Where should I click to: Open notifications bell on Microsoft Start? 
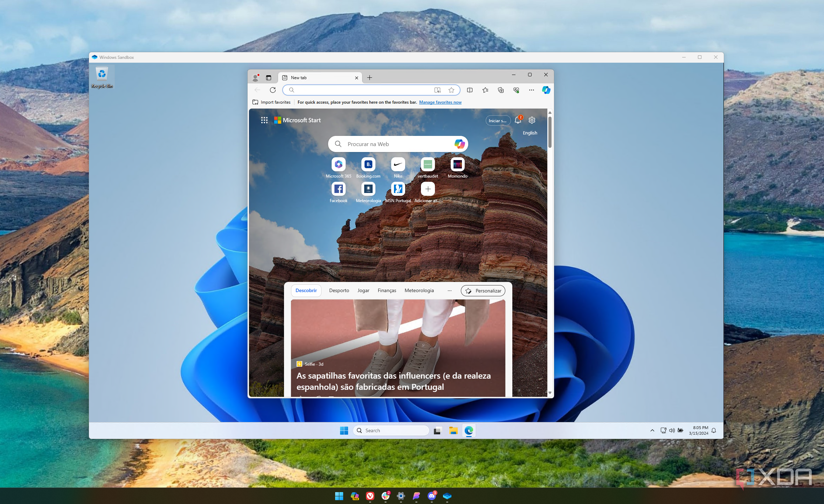pos(518,120)
